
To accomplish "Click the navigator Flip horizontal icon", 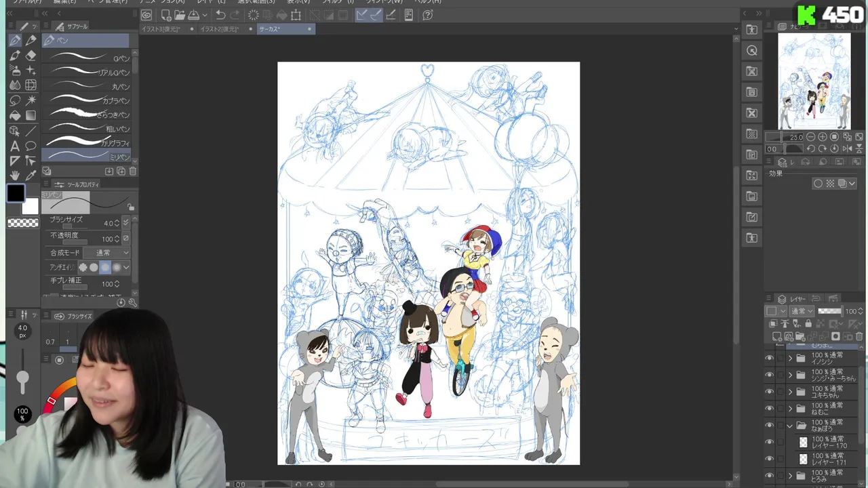I will [846, 148].
